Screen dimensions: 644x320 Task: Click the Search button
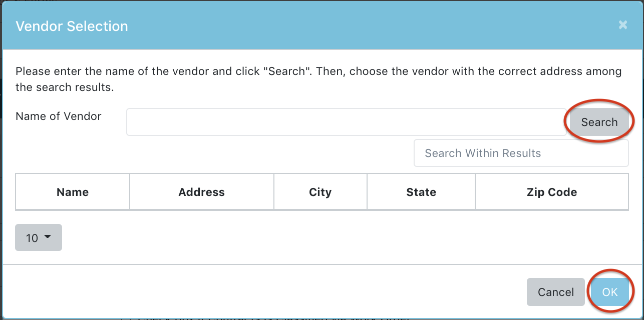599,122
